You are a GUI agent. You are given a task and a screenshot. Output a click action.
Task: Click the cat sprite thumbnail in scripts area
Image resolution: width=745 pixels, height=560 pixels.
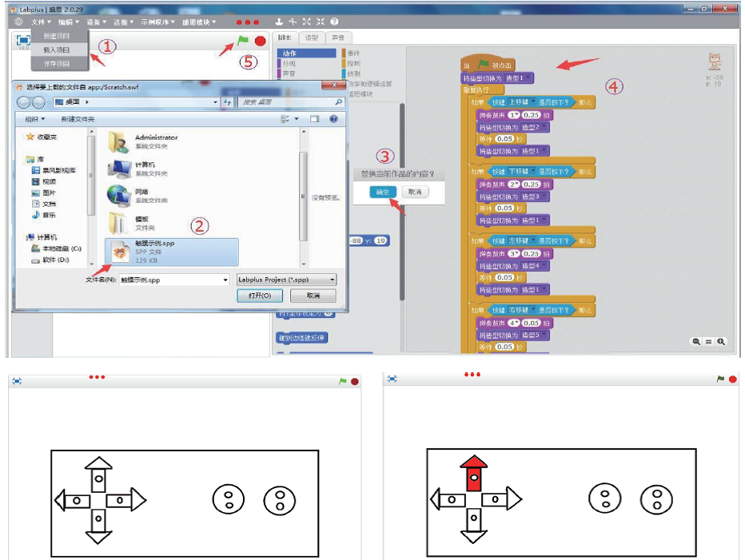pyautogui.click(x=715, y=62)
